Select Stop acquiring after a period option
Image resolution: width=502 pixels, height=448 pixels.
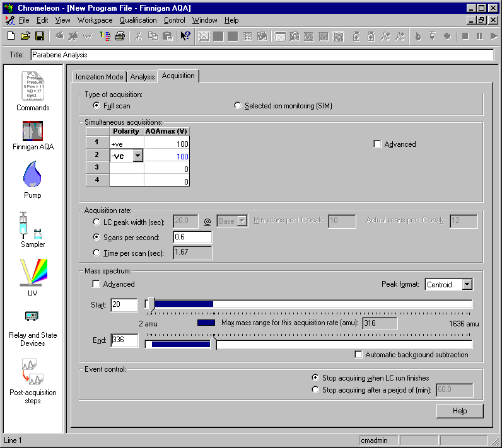315,389
